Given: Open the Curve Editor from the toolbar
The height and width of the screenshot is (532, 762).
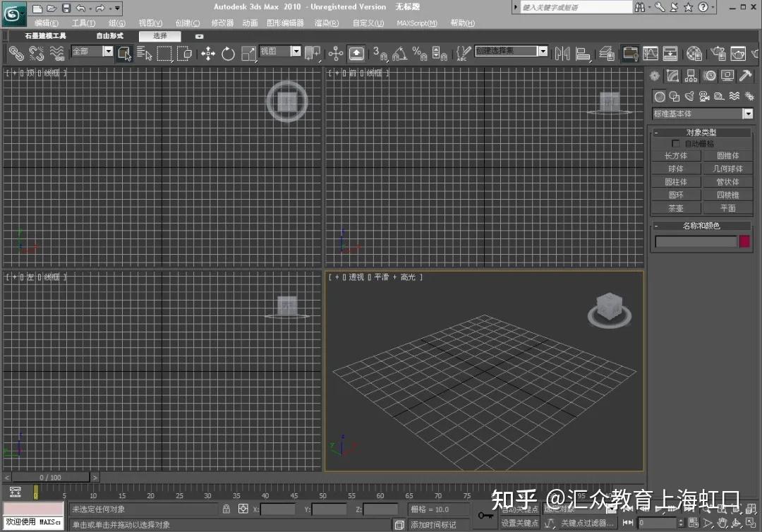Looking at the screenshot, I should click(650, 53).
